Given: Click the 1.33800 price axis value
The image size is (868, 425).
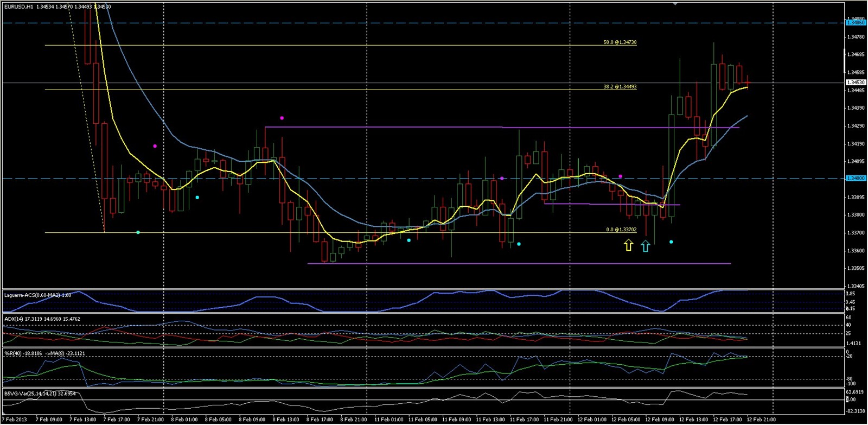Looking at the screenshot, I should point(856,215).
